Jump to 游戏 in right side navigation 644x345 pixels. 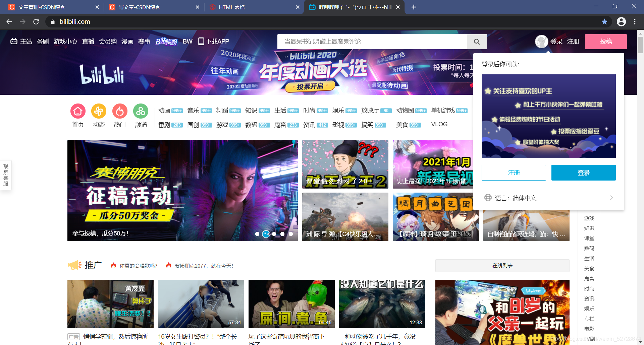click(589, 218)
